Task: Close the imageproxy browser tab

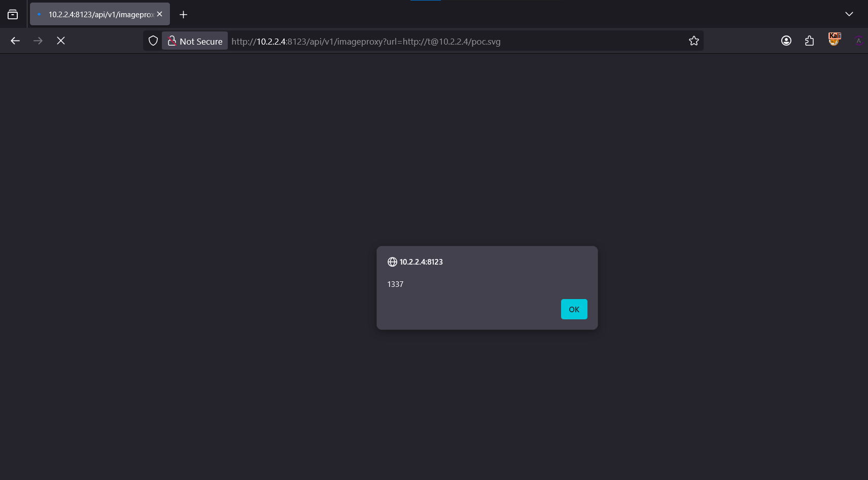Action: pos(160,14)
